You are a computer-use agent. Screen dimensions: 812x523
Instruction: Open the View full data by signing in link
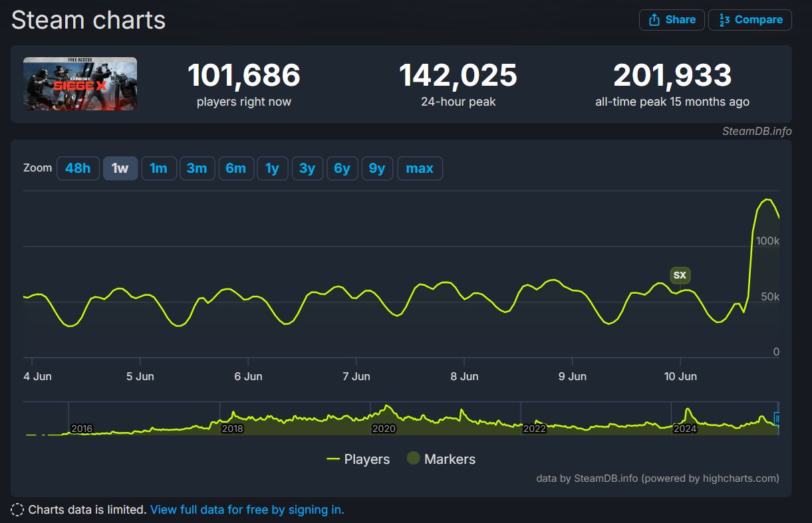pos(247,510)
